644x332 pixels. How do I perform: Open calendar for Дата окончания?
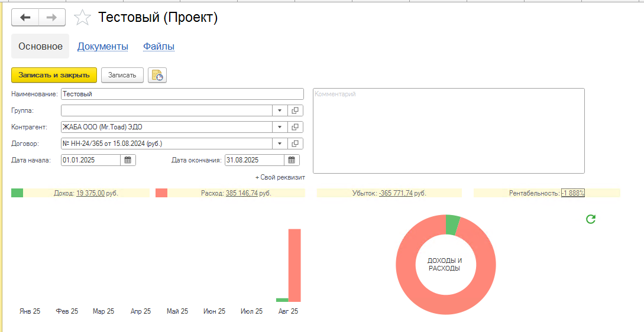292,160
